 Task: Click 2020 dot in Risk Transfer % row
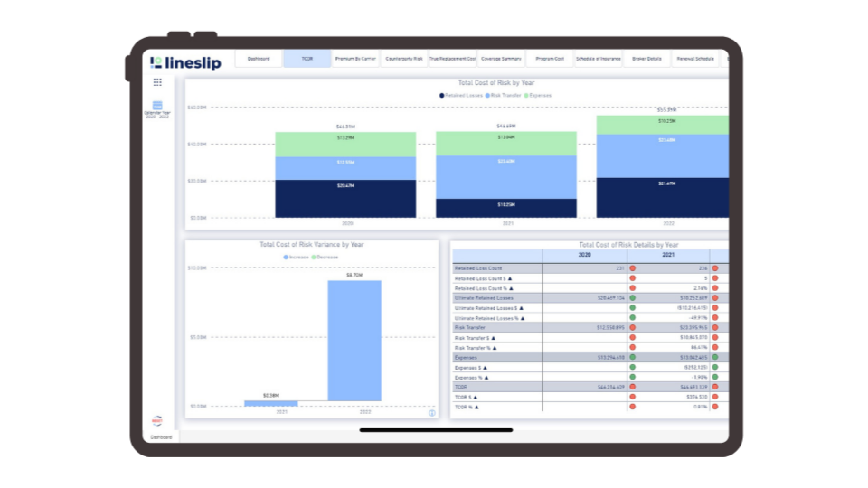point(632,347)
